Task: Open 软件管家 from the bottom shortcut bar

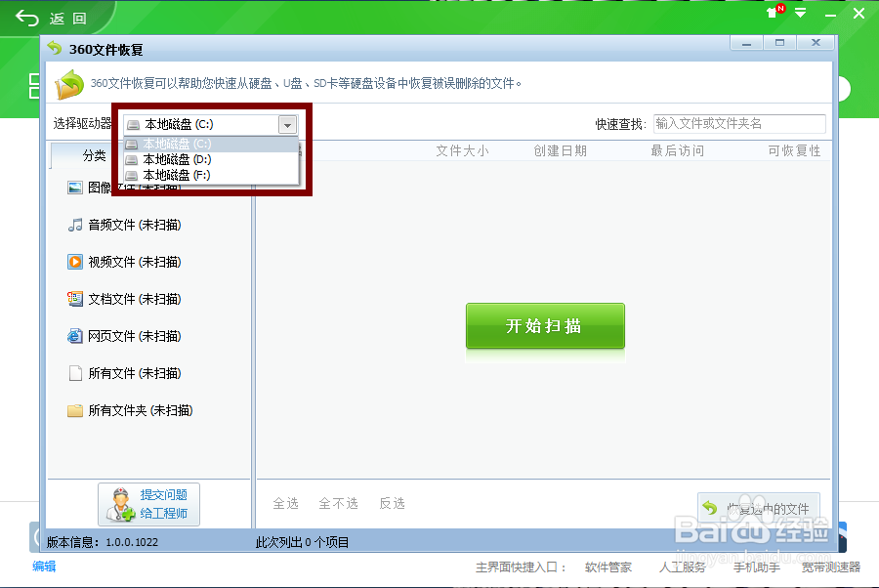Action: [x=610, y=567]
